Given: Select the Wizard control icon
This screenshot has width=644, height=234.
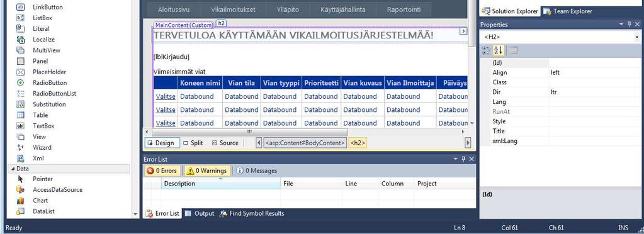Looking at the screenshot, I should 21,147.
